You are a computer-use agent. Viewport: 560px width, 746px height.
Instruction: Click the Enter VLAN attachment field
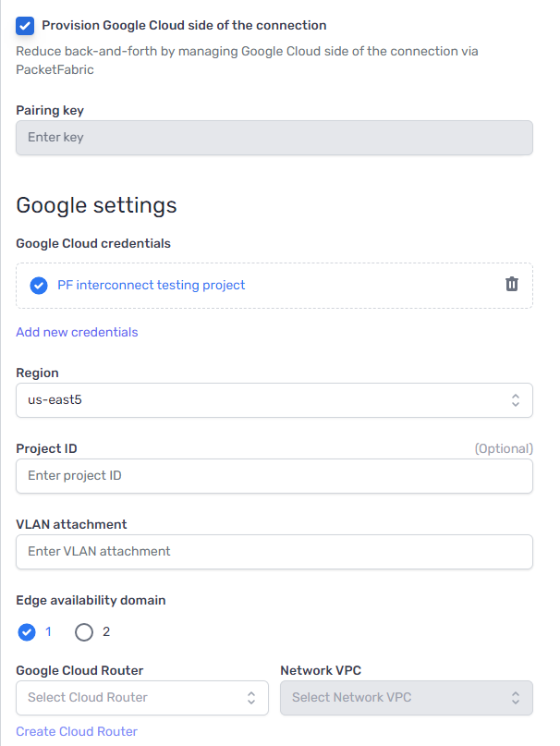coord(274,552)
